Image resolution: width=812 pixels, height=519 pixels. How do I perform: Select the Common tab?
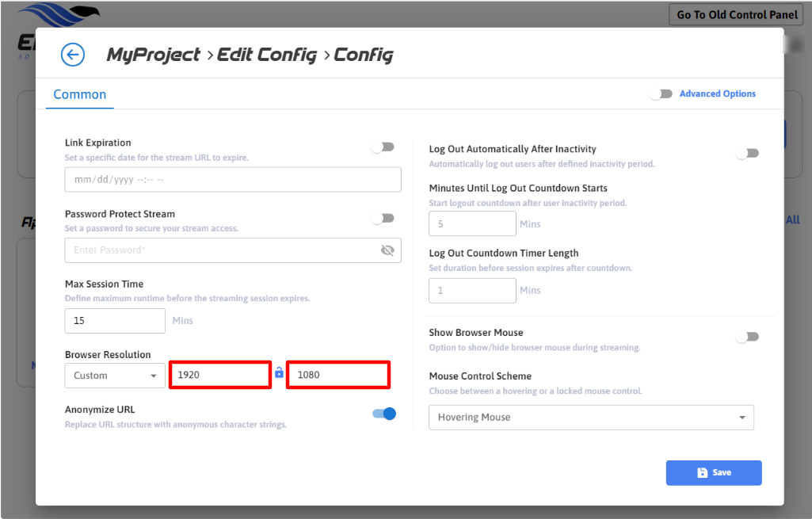click(x=80, y=94)
